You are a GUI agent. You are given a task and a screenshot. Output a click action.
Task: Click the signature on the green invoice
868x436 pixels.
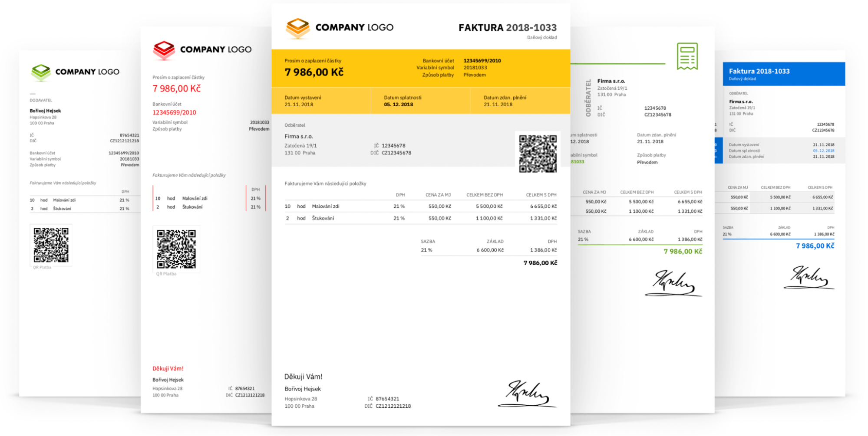[673, 283]
